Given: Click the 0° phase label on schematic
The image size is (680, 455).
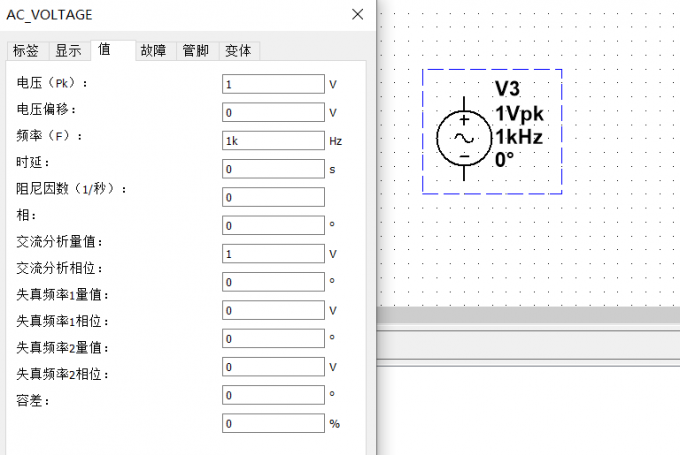Looking at the screenshot, I should (x=504, y=160).
